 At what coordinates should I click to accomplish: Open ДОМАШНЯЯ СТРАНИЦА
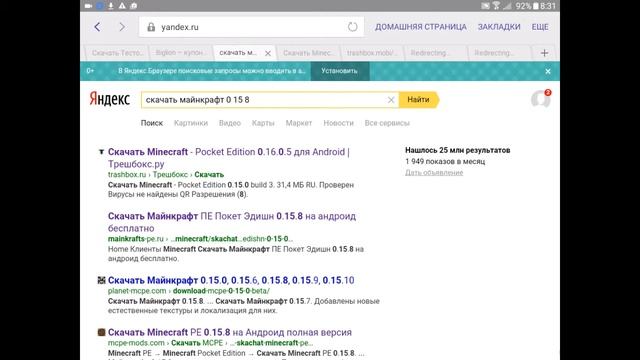(420, 27)
